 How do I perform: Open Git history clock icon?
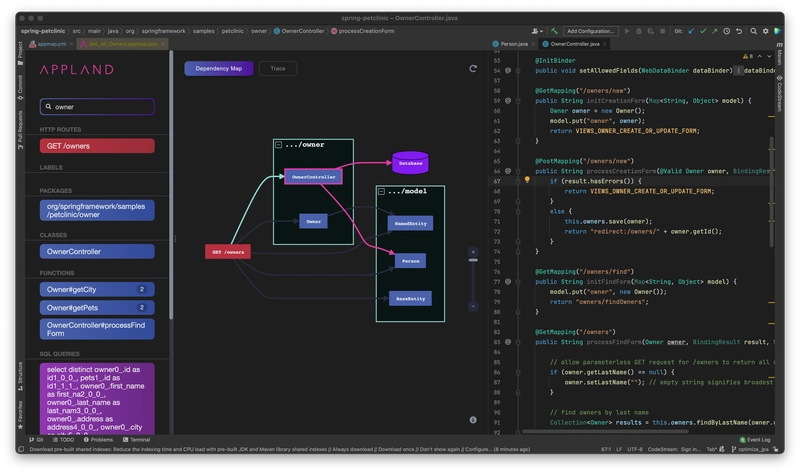click(728, 31)
